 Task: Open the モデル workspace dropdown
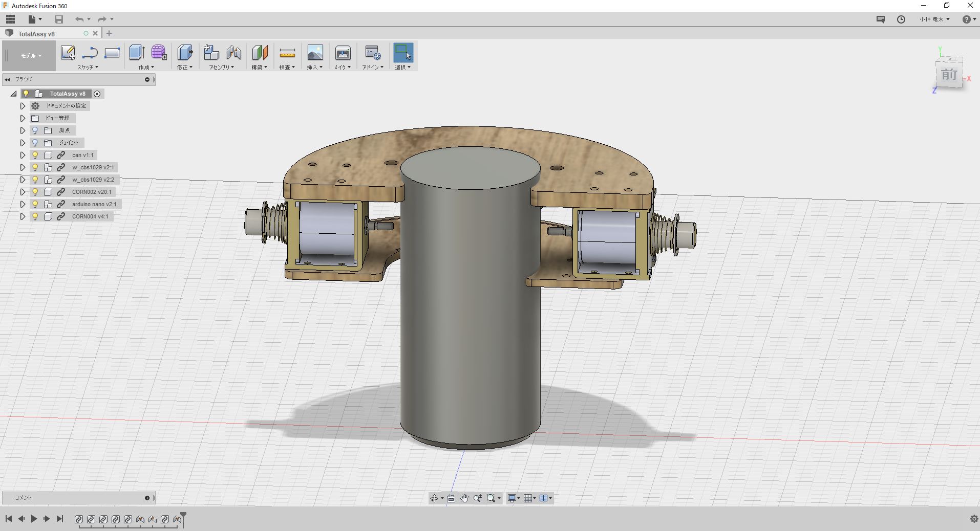pyautogui.click(x=30, y=56)
